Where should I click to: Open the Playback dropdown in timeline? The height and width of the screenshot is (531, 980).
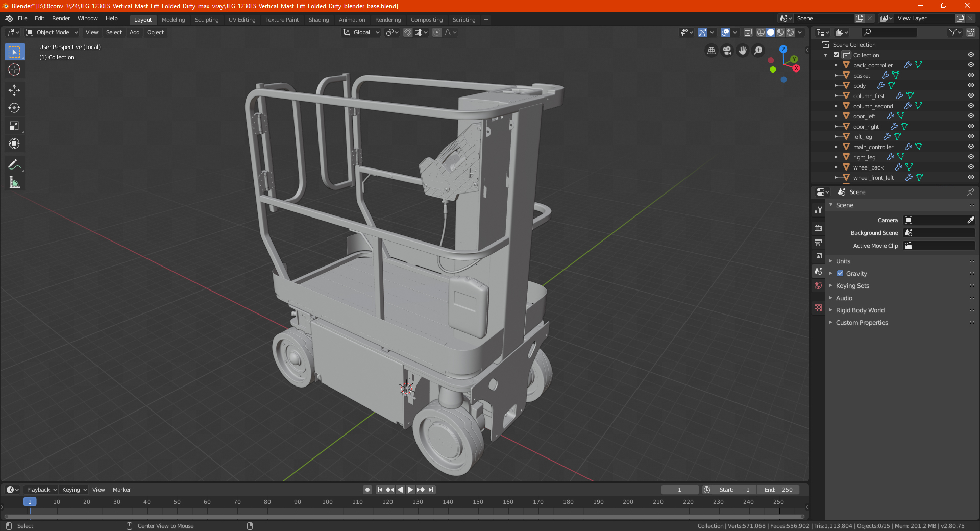click(41, 490)
